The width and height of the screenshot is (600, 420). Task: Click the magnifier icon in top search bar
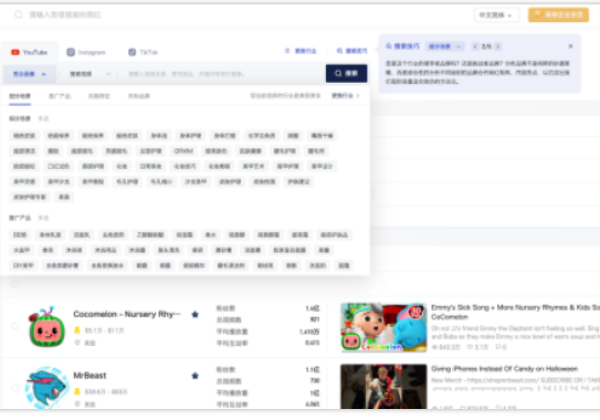[x=18, y=15]
